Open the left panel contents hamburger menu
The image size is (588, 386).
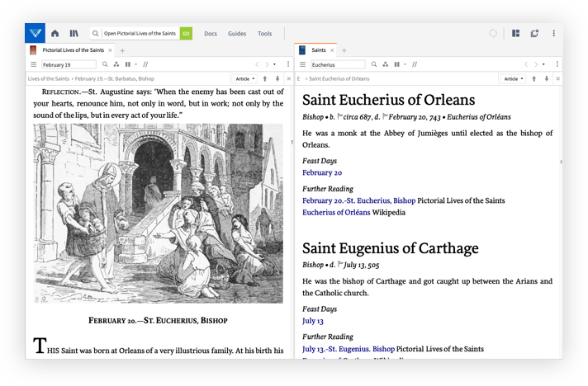(33, 64)
